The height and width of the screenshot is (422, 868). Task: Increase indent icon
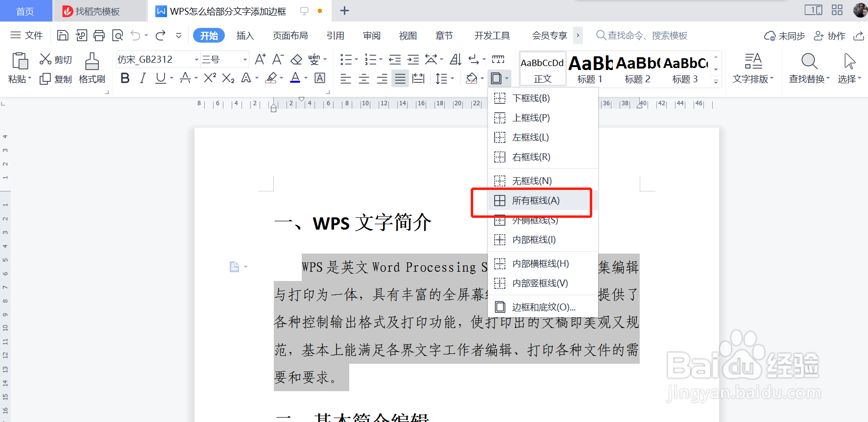(413, 59)
